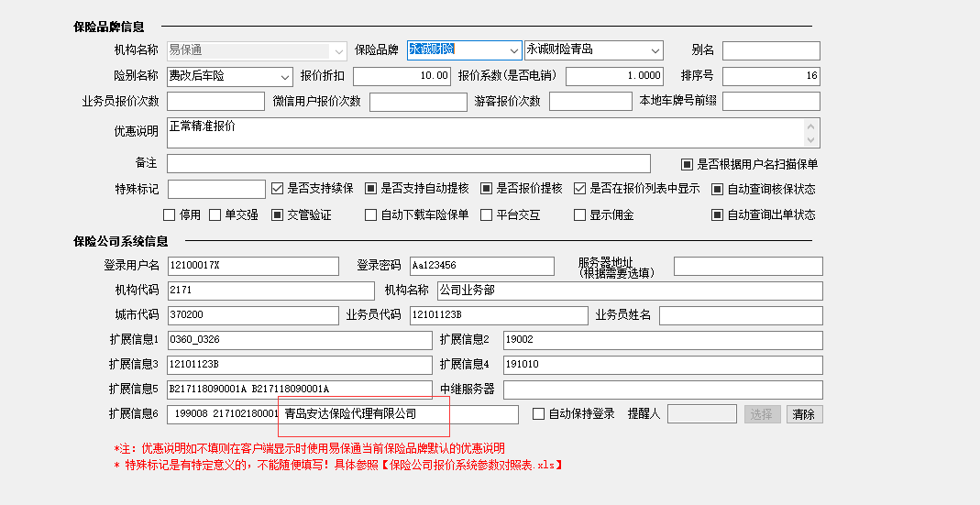This screenshot has height=505, width=980.
Task: Enable the 停用 checkbox
Action: [169, 215]
